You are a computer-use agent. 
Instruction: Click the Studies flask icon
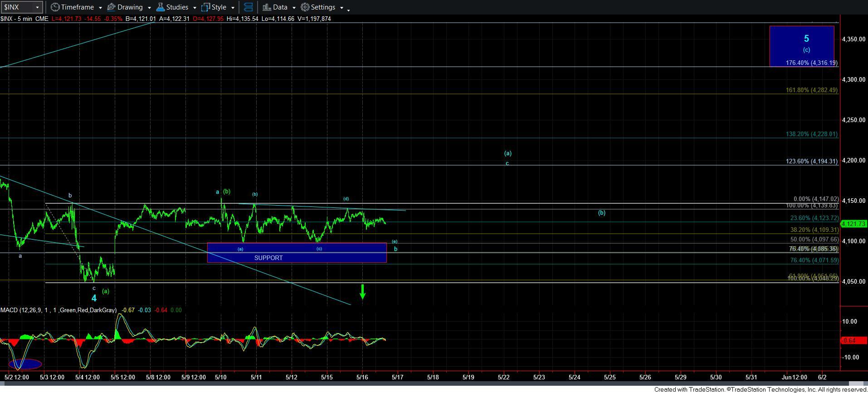[x=160, y=7]
